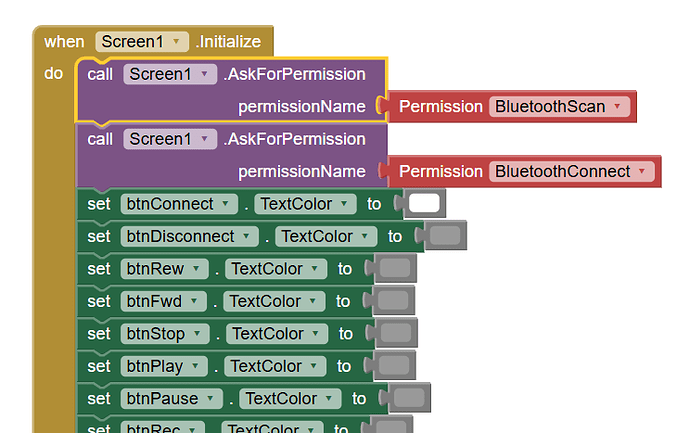Open the Screen1 dropdown in the when Initialize block

(x=142, y=42)
